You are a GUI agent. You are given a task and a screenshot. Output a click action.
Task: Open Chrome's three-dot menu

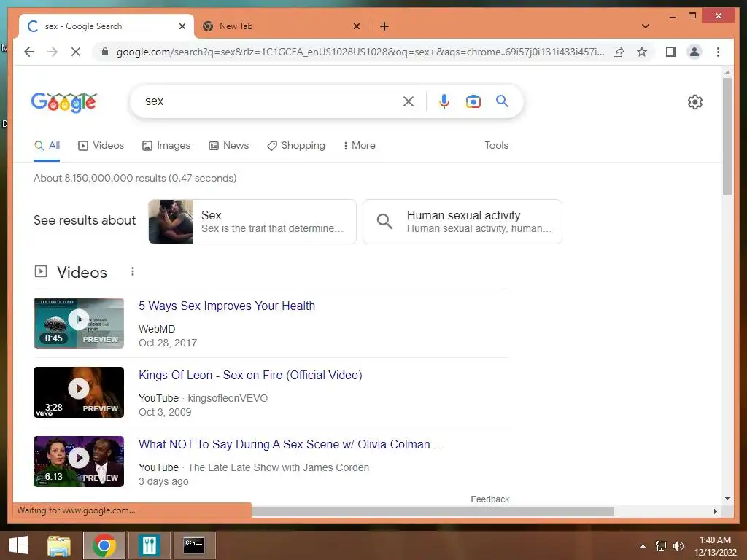[x=718, y=52]
